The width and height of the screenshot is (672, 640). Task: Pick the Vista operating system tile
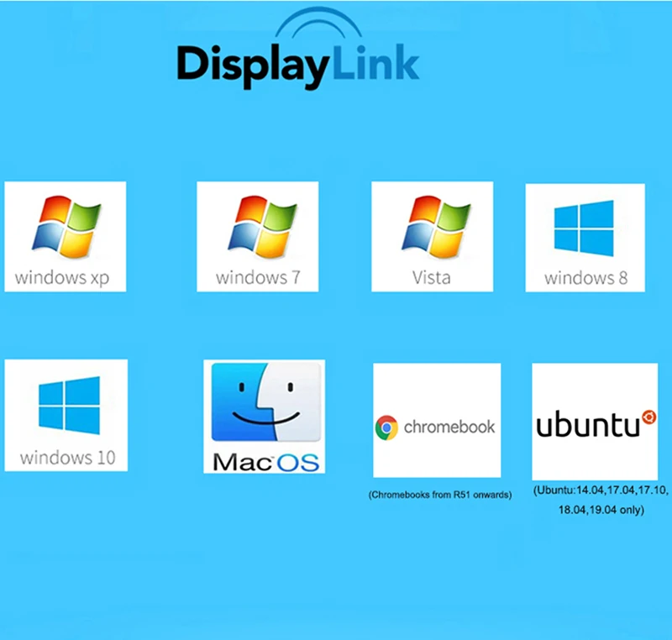(432, 237)
